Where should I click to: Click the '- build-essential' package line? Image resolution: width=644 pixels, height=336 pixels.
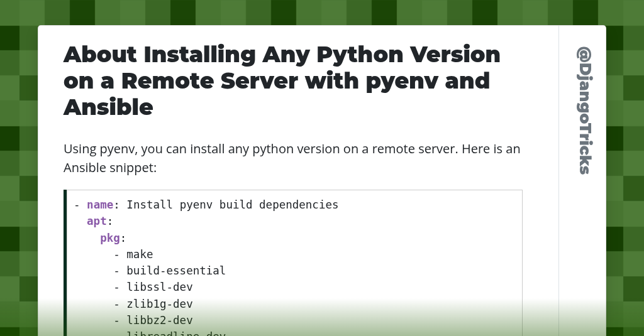click(170, 271)
